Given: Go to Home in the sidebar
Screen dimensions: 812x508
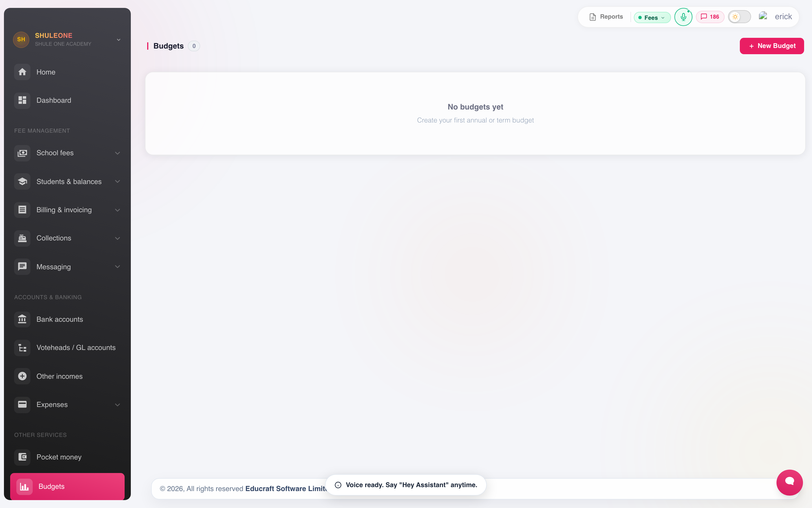Looking at the screenshot, I should coord(67,72).
